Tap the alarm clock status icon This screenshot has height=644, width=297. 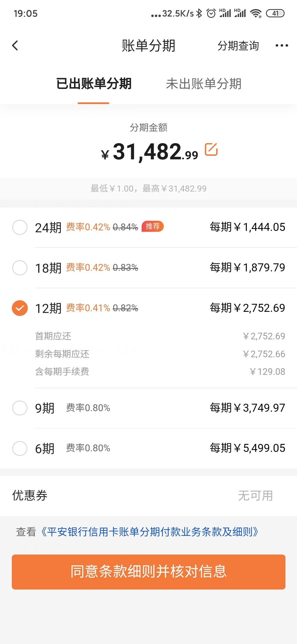(211, 13)
